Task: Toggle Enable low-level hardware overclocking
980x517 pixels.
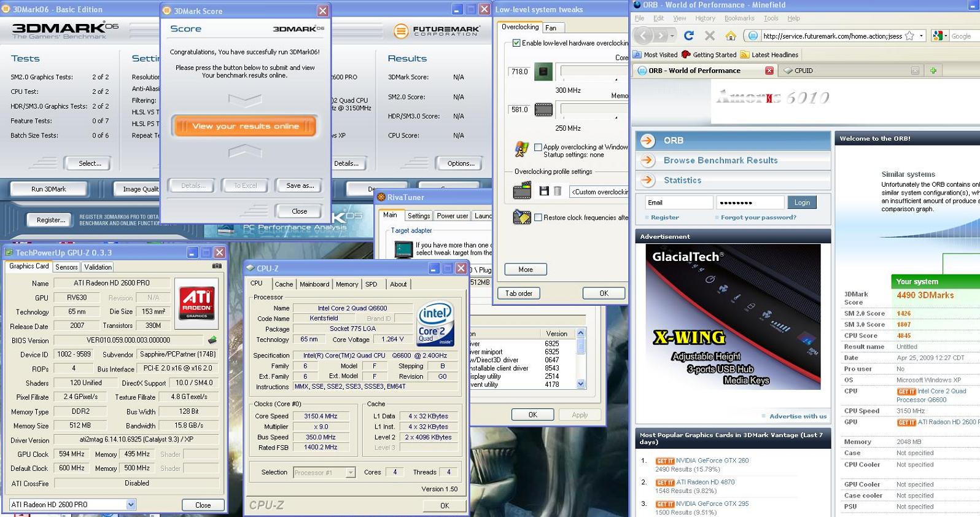Action: pos(516,43)
